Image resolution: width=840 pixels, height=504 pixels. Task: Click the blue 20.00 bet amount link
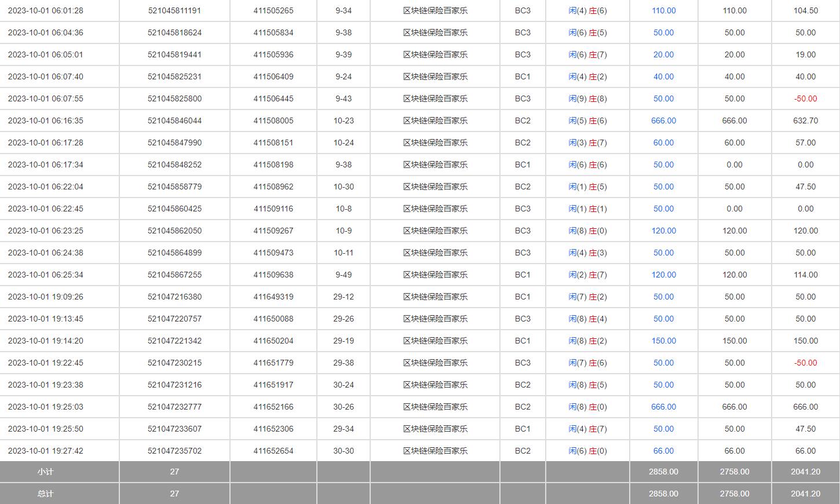663,54
